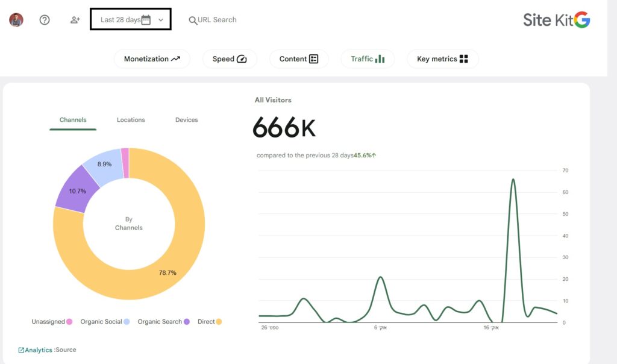The image size is (617, 364).
Task: Click the Direct yellow legend swatch
Action: tap(219, 321)
